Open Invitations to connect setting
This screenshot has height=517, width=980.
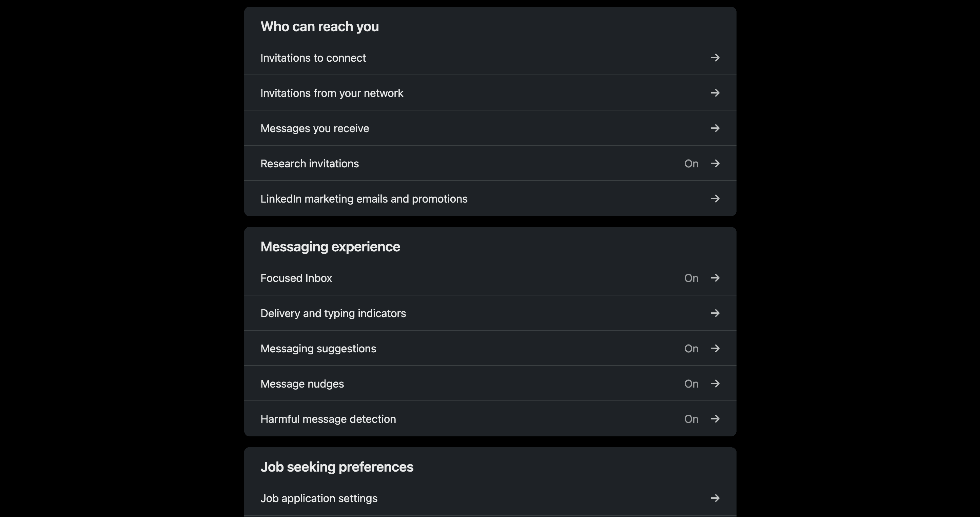coord(313,58)
